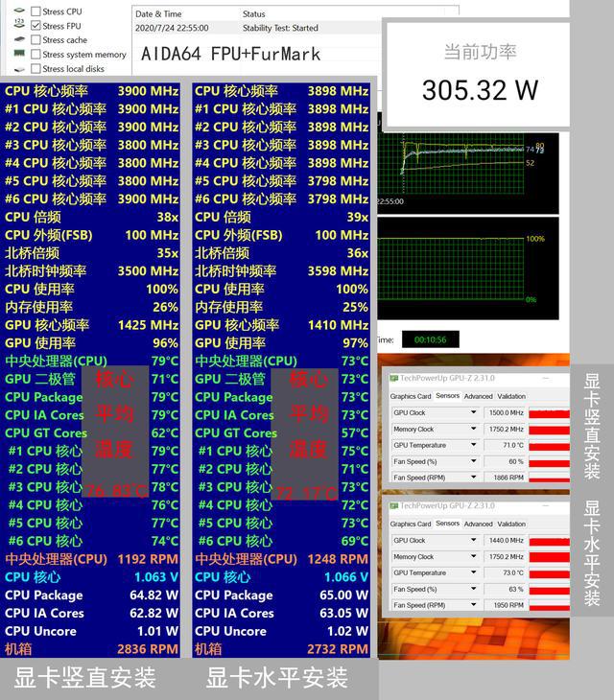Click the CPU usage graph showing 100%
The image size is (614, 700).
point(468,268)
